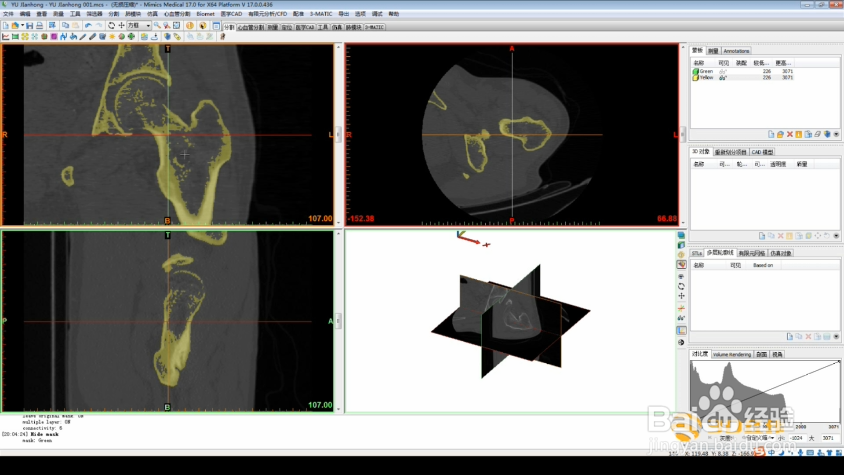Open the 帮助 menu
The width and height of the screenshot is (844, 475).
point(393,14)
